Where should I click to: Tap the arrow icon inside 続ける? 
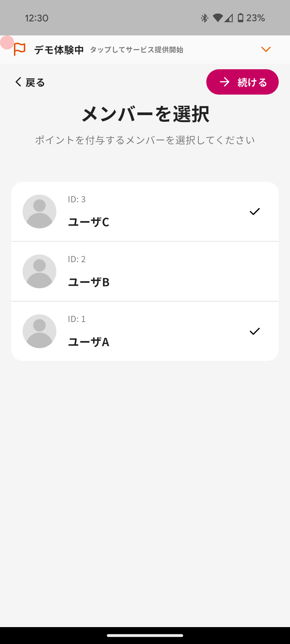pyautogui.click(x=225, y=82)
